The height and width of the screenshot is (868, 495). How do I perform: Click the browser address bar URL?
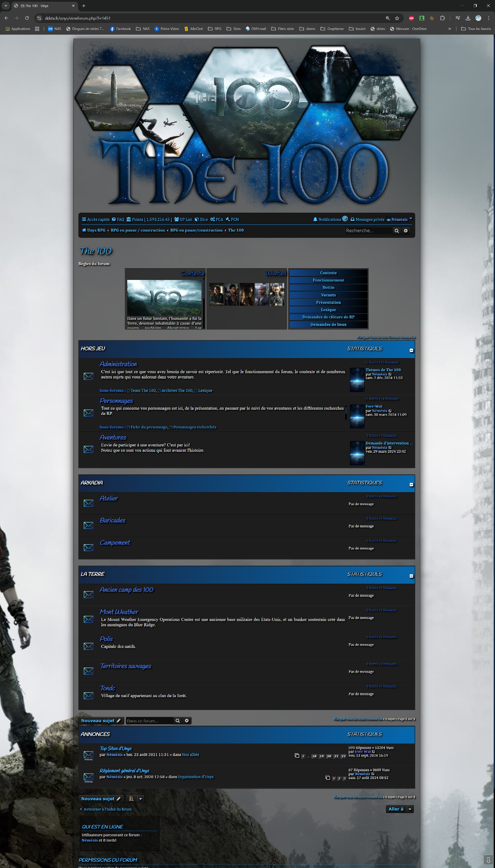click(78, 18)
